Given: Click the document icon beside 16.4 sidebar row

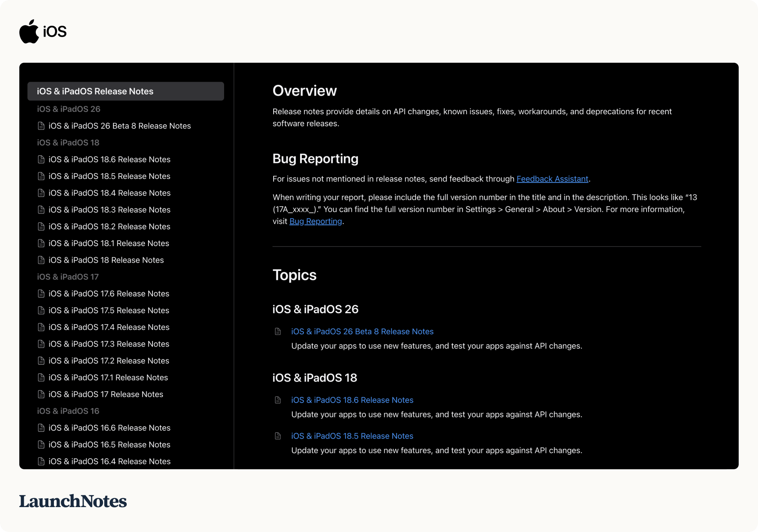Looking at the screenshot, I should 41,462.
